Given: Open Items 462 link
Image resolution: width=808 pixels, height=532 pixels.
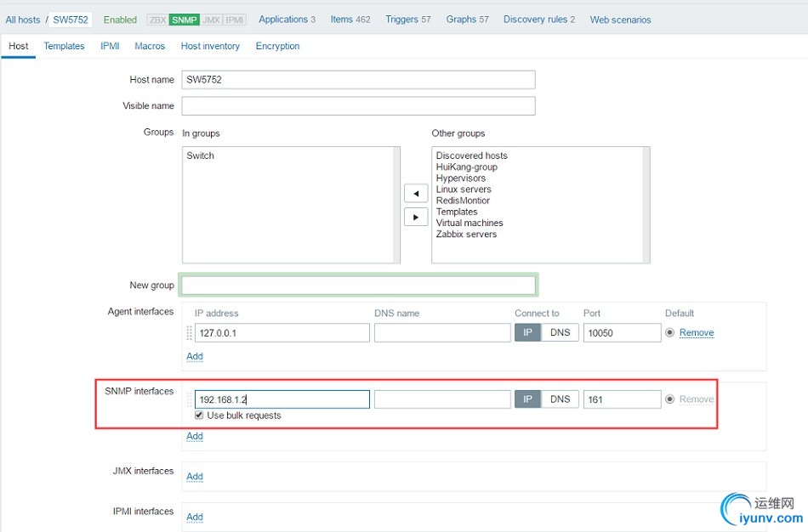Looking at the screenshot, I should [x=350, y=20].
